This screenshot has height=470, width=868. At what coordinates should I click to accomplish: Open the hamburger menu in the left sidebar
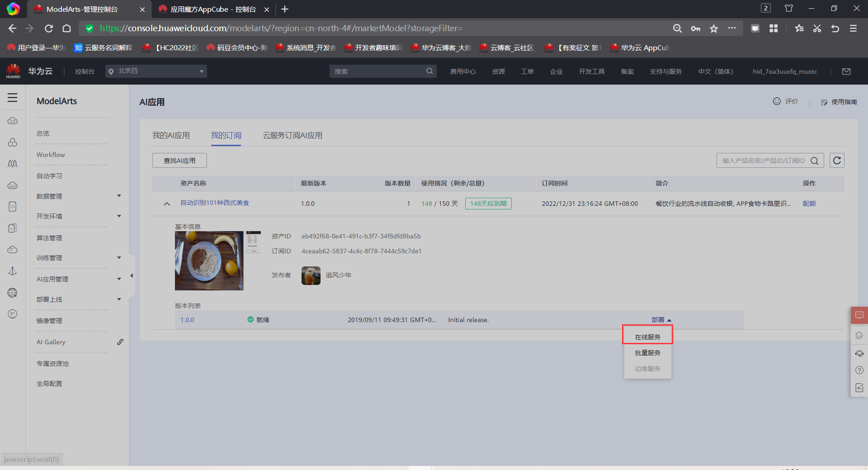point(12,98)
